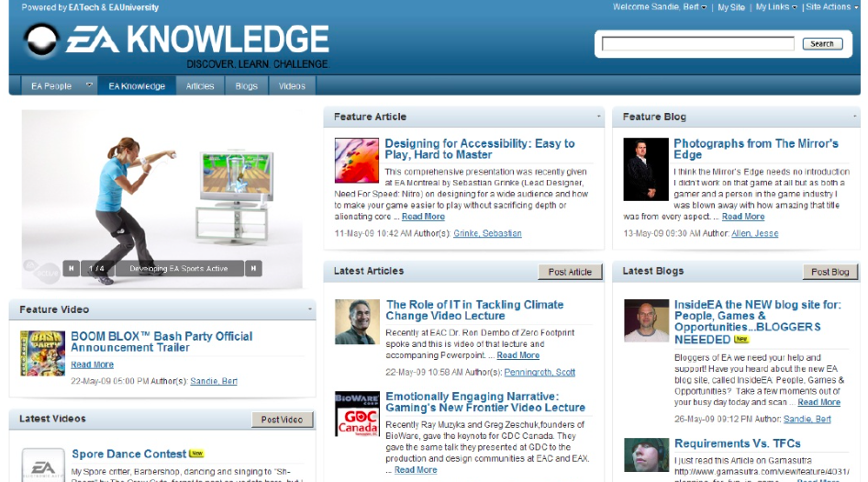Open the BOOM BLOX Bash Party thumbnail
The image size is (868, 482).
42,353
